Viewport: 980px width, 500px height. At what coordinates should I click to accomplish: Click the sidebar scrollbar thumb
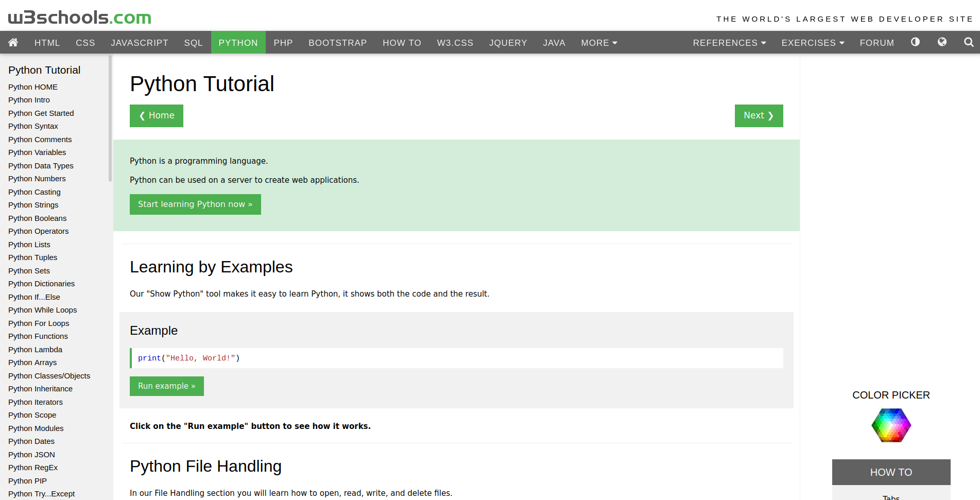(110, 118)
